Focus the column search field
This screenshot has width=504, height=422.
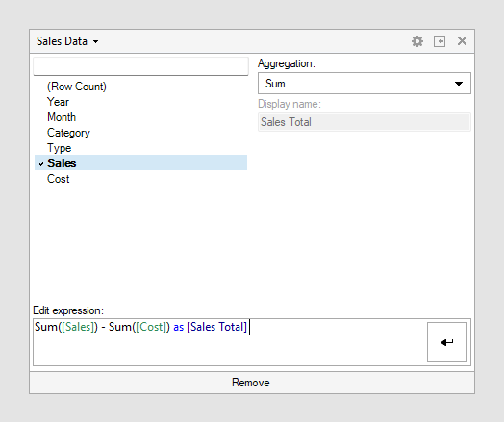[140, 66]
